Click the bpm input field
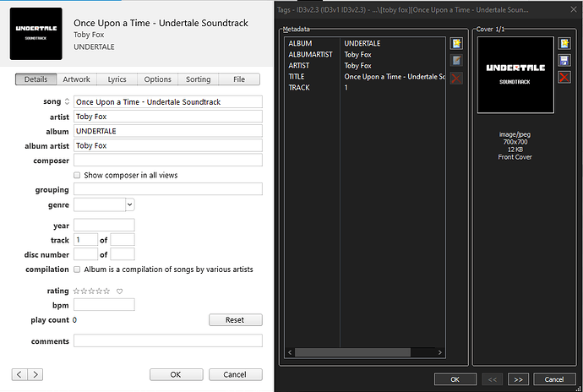 click(104, 305)
